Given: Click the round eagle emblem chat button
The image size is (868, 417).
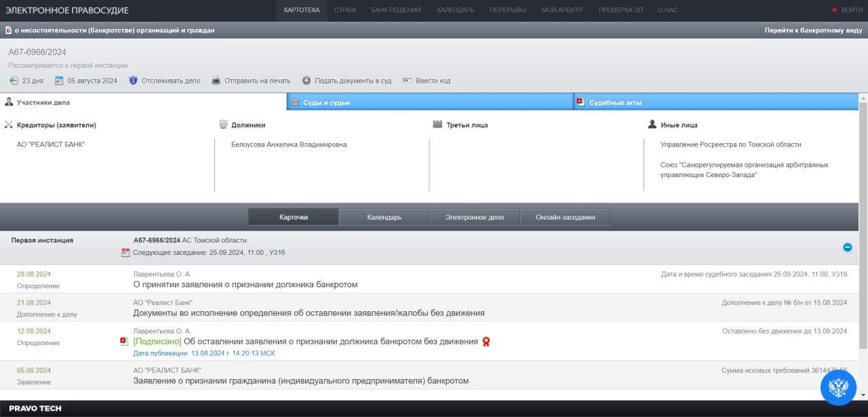Looking at the screenshot, I should pyautogui.click(x=839, y=388).
